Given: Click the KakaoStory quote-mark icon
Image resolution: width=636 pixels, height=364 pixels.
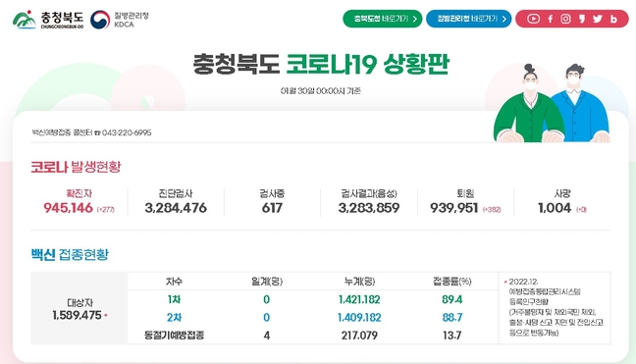Looking at the screenshot, I should click(x=582, y=19).
